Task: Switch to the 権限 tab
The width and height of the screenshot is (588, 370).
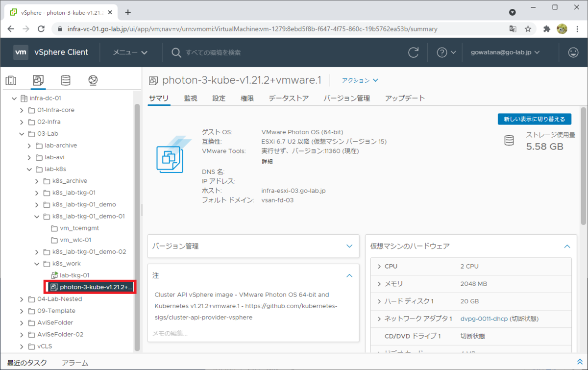Action: tap(247, 98)
